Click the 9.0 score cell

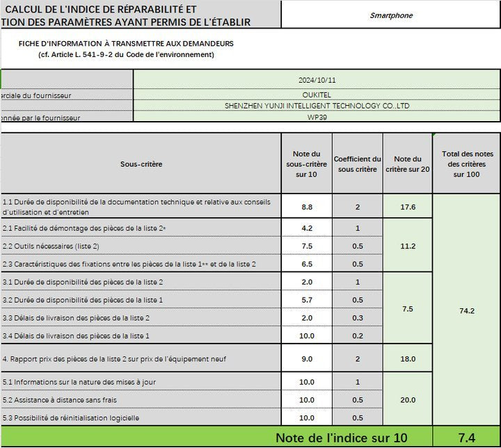(x=306, y=358)
